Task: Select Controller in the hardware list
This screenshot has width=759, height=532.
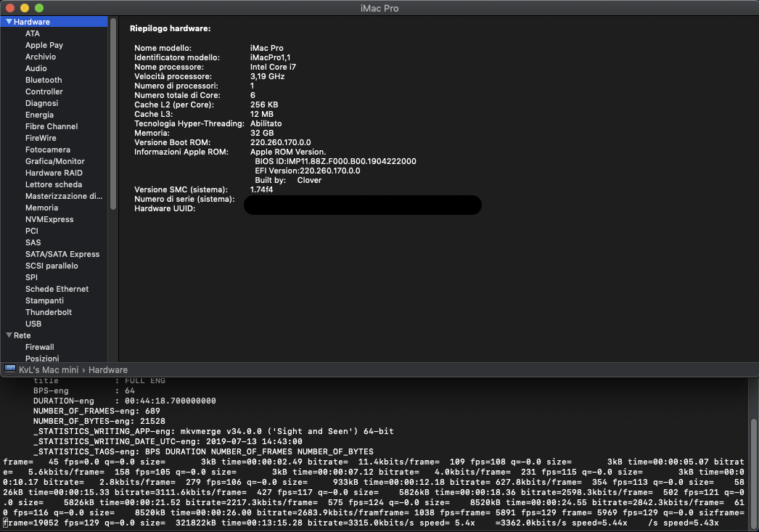Action: pos(44,91)
